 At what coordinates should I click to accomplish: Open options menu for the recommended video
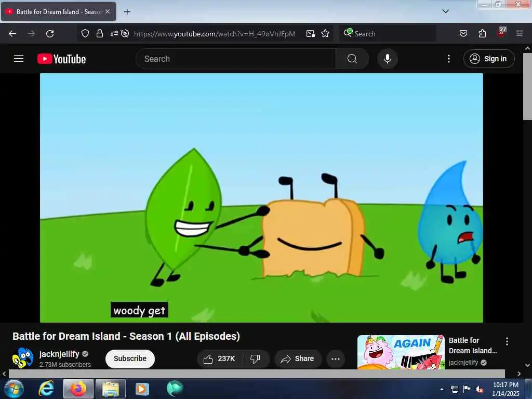click(x=507, y=341)
